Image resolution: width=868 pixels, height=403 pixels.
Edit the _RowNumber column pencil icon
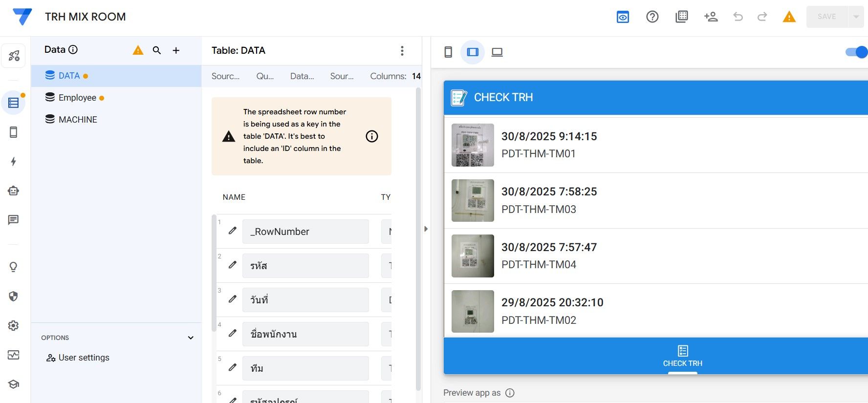[x=233, y=231]
